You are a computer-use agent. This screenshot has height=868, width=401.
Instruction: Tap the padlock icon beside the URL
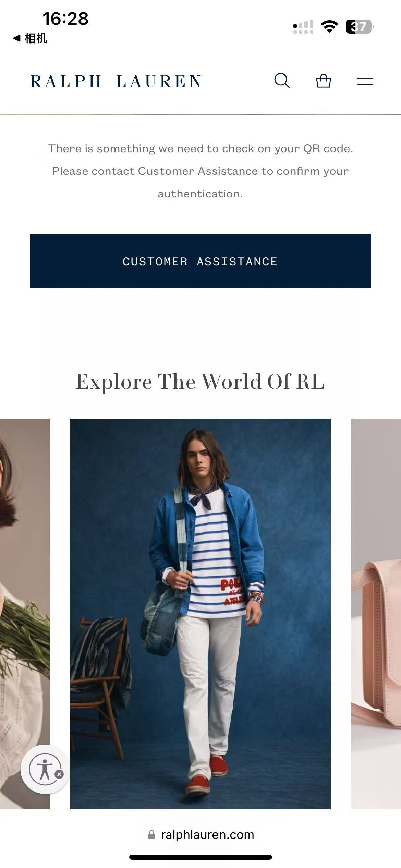point(151,835)
